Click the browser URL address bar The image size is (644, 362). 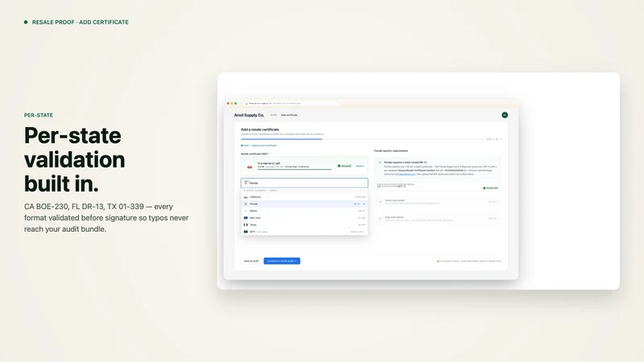coord(291,104)
